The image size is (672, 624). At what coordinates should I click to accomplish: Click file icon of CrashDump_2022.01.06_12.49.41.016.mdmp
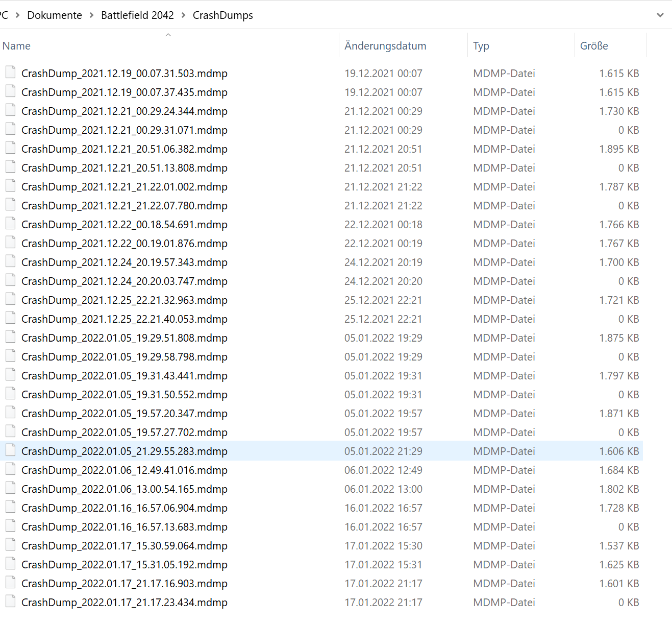pyautogui.click(x=10, y=470)
